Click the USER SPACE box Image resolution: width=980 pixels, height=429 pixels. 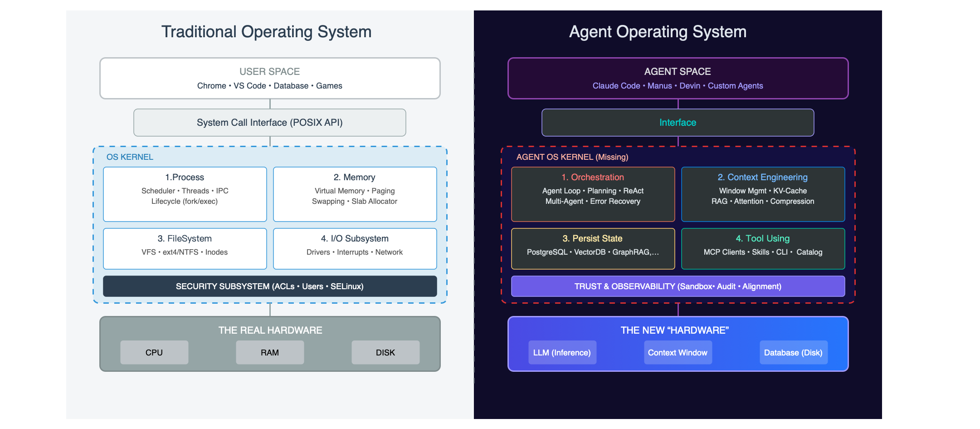click(x=270, y=78)
